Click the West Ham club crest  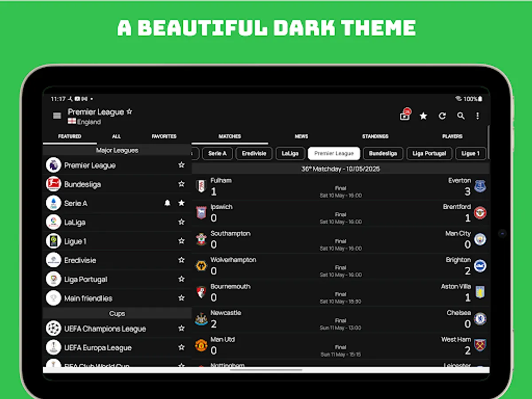[480, 345]
